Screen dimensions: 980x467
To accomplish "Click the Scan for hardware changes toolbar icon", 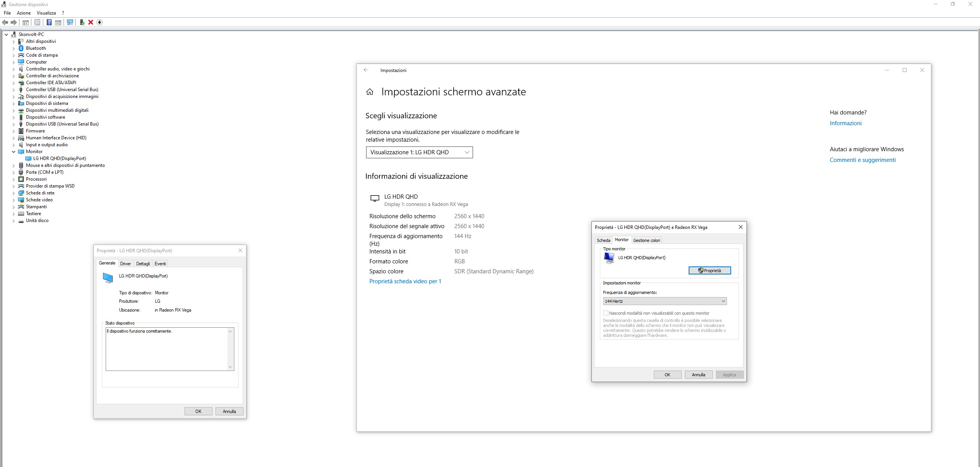I will 70,22.
